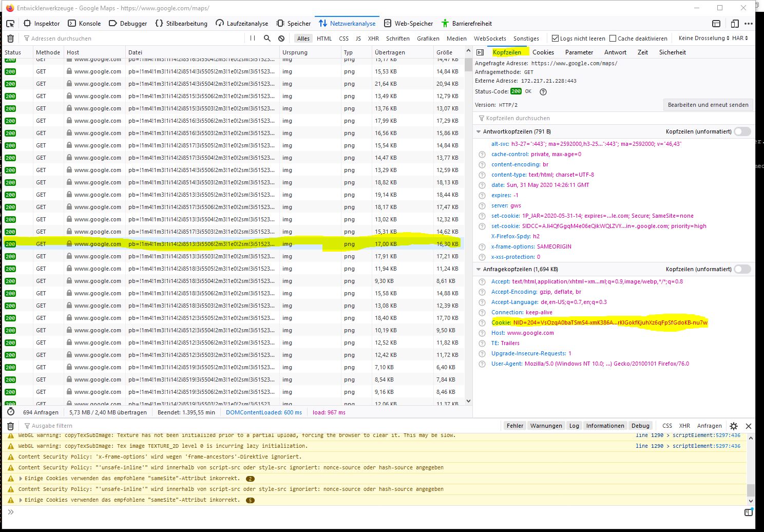Screen dimensions: 764x532
Task: Sort by Übertragen column header
Action: (x=402, y=52)
